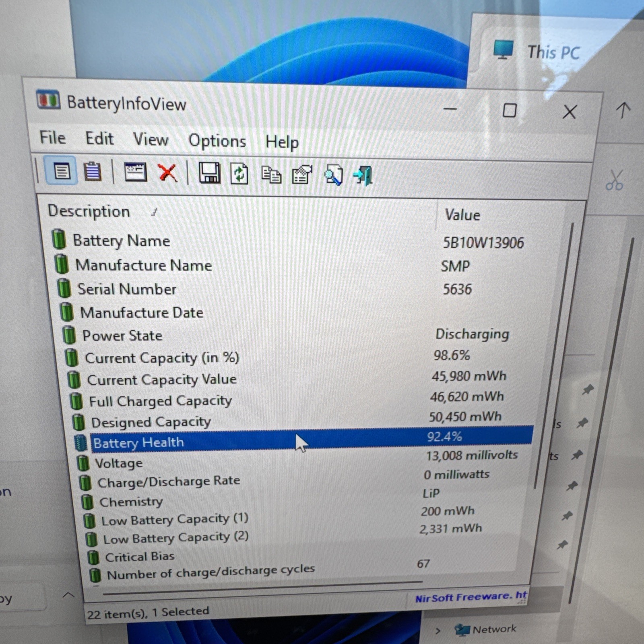Click the Refresh toolbar icon

coord(239,174)
